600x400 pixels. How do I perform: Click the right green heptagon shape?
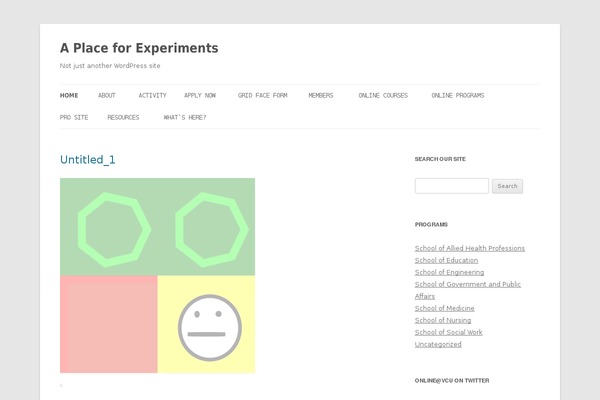tap(211, 231)
